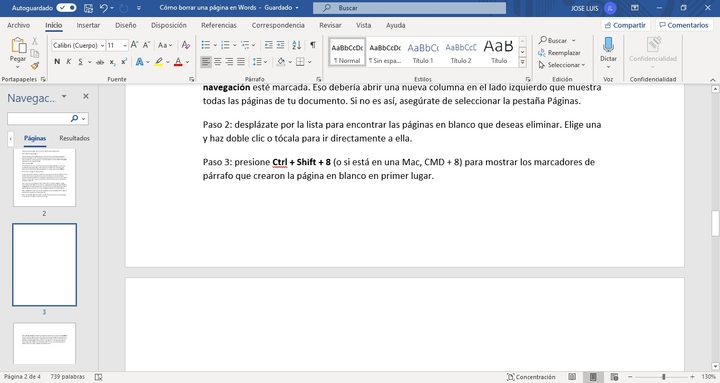Click the Undo arrow icon
720x383 pixels.
click(x=104, y=8)
